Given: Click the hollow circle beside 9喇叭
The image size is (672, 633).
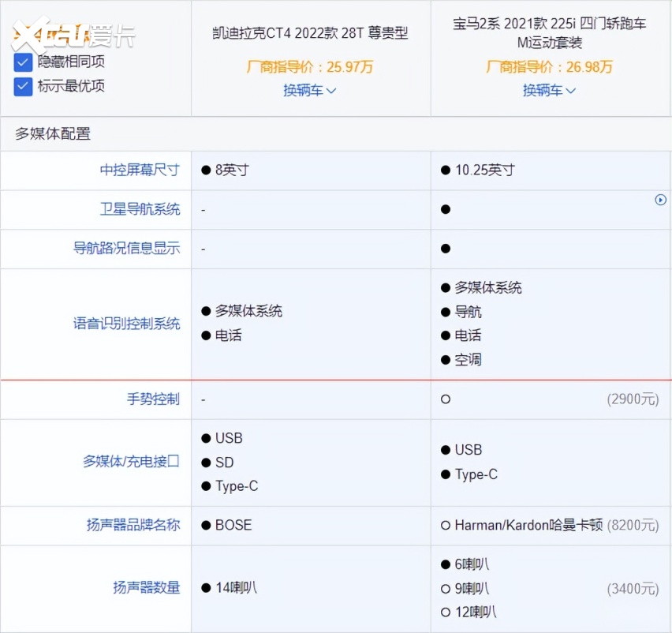Looking at the screenshot, I should tap(446, 588).
